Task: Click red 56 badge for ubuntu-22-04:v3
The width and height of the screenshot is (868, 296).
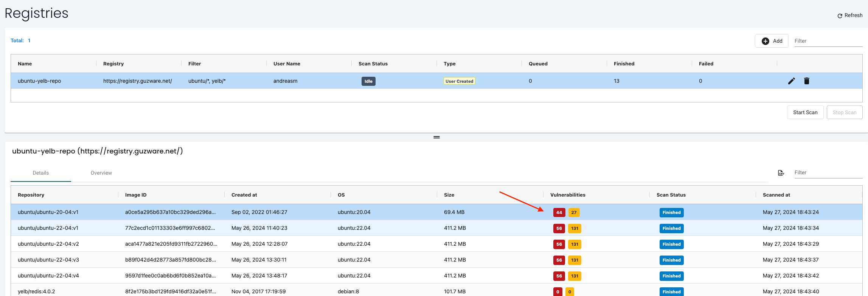Action: pos(559,260)
